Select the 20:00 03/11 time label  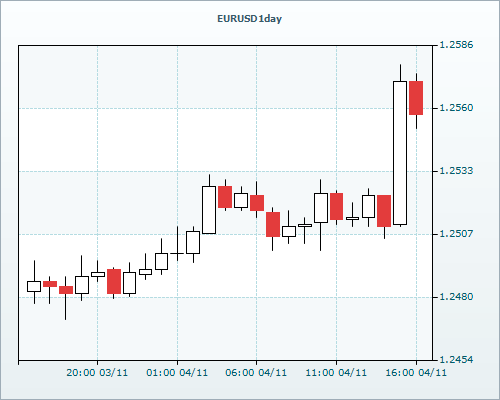97,373
